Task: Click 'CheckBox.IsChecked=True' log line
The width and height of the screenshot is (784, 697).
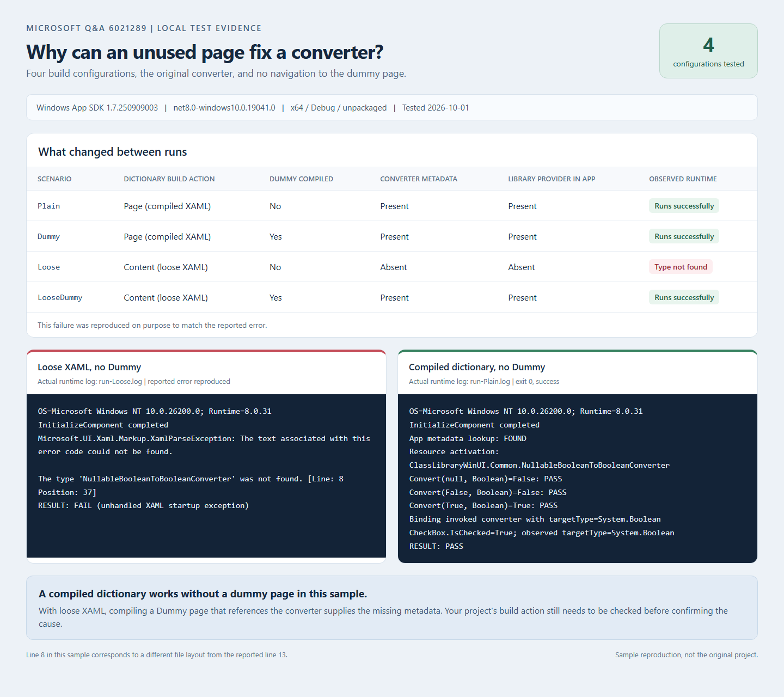Action: click(542, 533)
